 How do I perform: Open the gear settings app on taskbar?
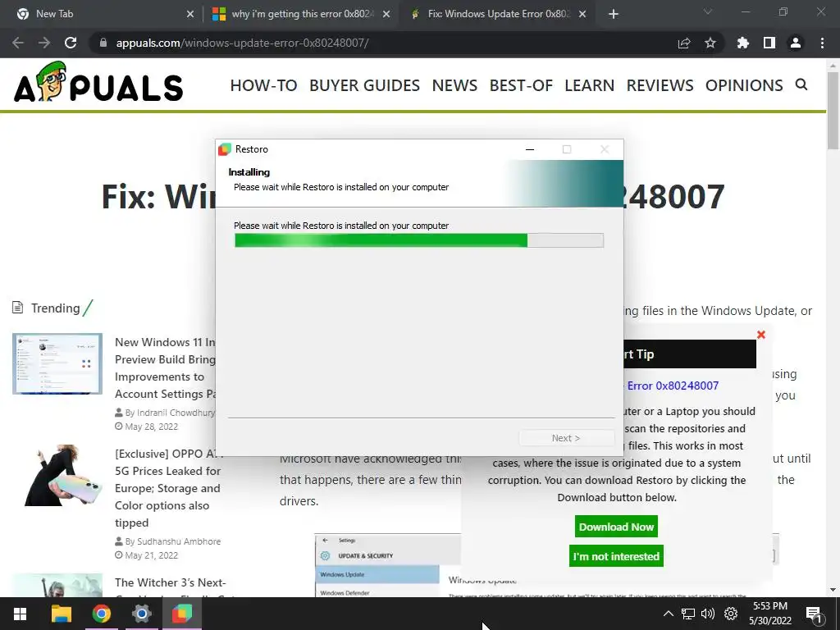click(141, 614)
